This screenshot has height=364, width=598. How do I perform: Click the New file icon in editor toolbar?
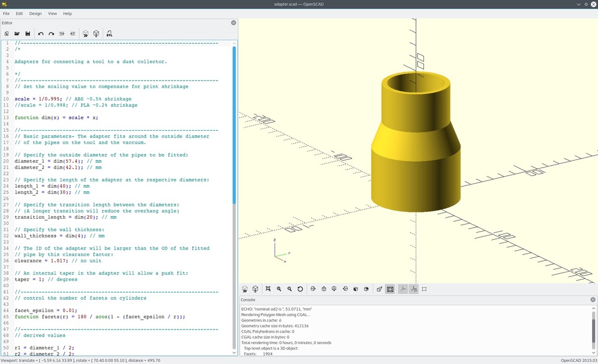pyautogui.click(x=6, y=34)
